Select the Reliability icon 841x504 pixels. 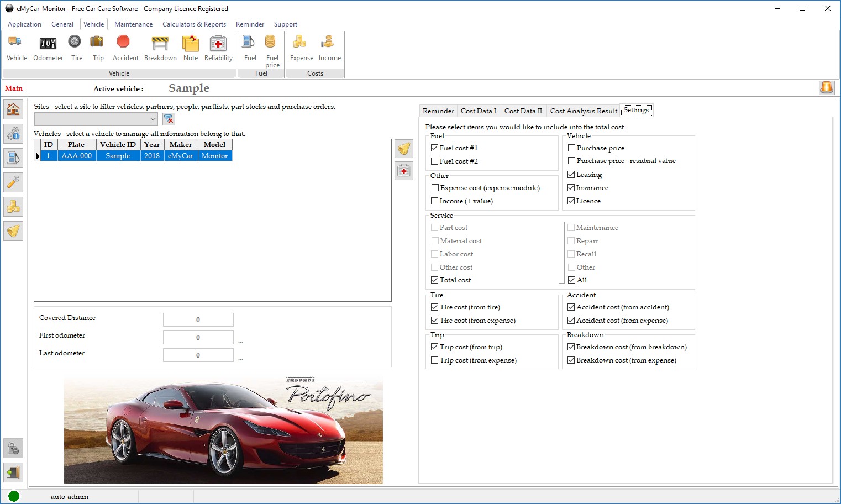[x=218, y=47]
